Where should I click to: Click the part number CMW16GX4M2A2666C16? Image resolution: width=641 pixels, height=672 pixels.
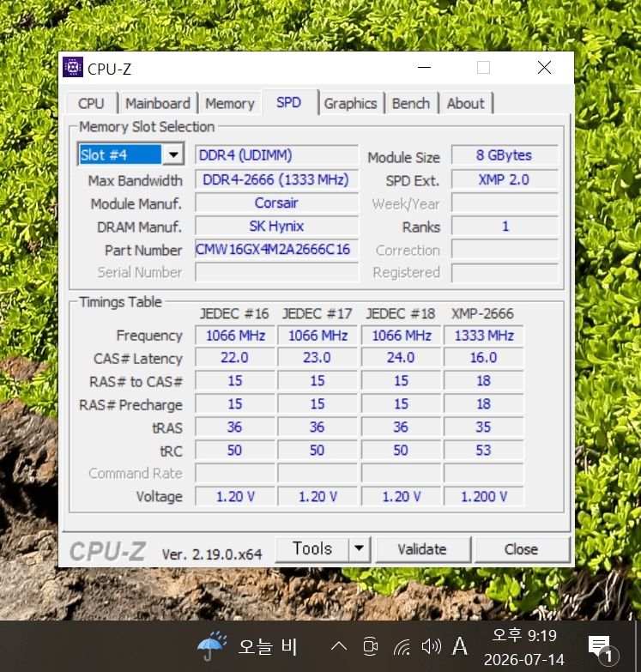click(277, 249)
